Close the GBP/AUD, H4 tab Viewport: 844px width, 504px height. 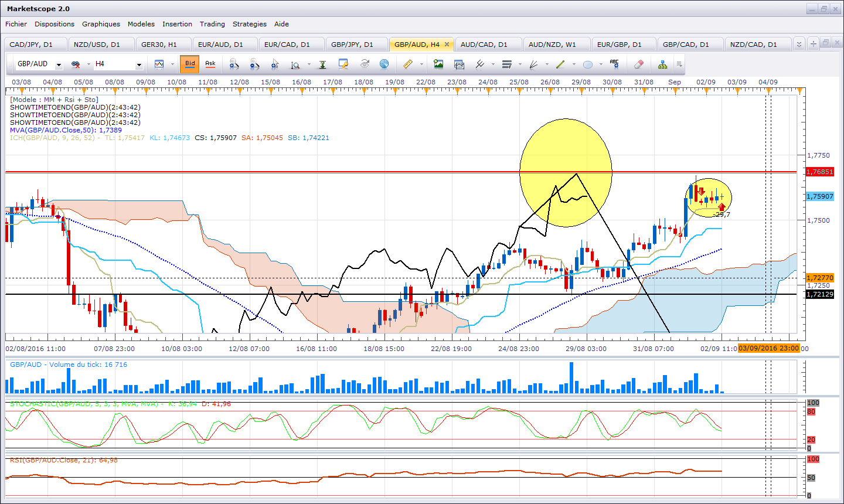pyautogui.click(x=447, y=44)
